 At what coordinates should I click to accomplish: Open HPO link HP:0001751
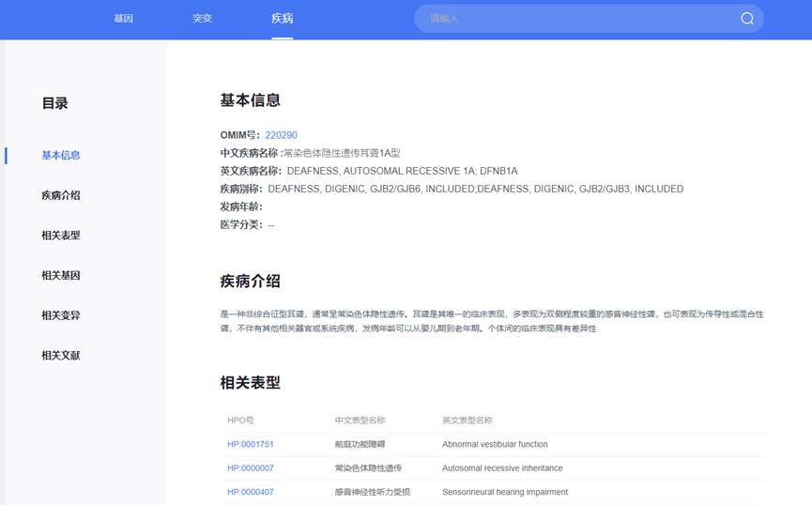tap(250, 444)
